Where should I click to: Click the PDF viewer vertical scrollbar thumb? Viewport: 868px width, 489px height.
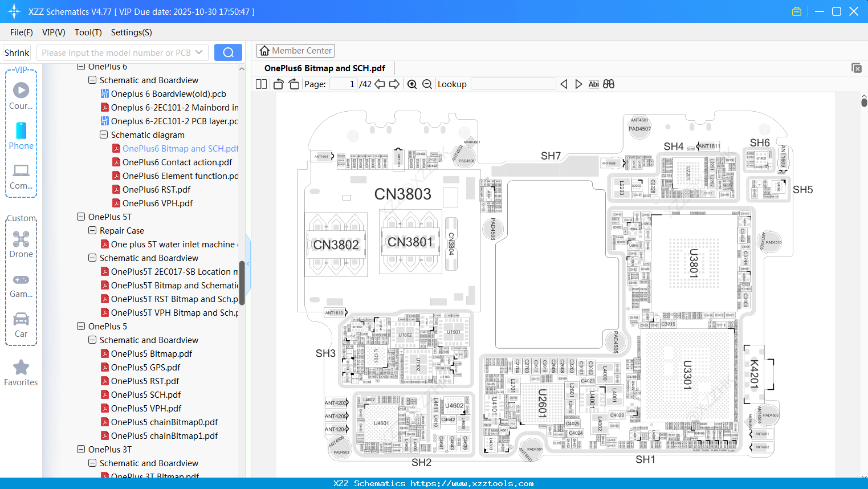(864, 103)
